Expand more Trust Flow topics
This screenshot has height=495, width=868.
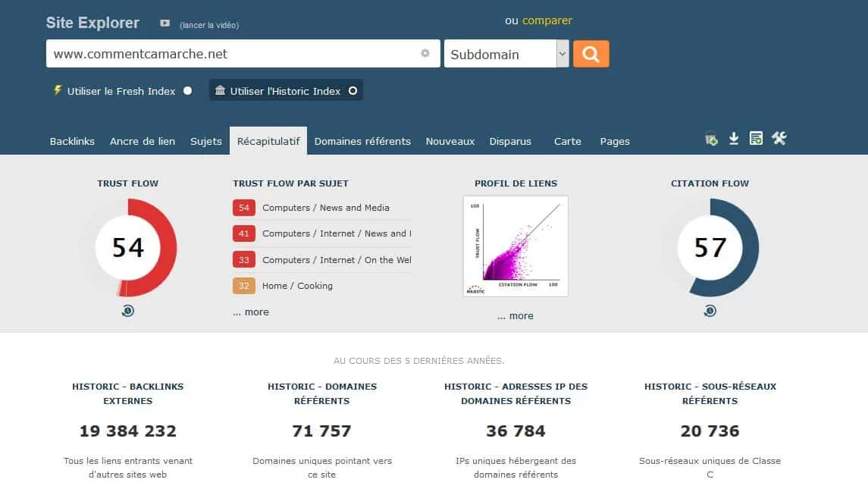[251, 312]
